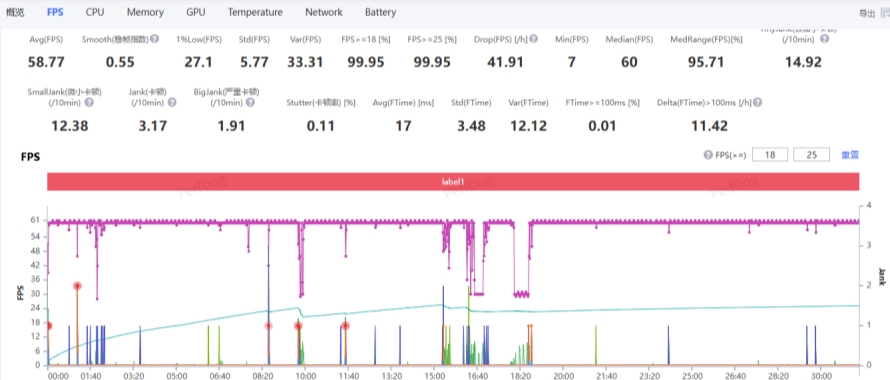Screen dimensions: 890x380
Task: Click the Jank value 3.17
Action: click(x=153, y=126)
